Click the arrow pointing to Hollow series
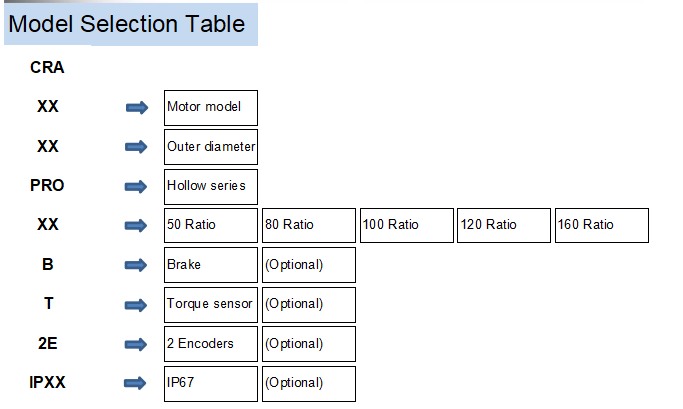683x409 pixels. point(136,187)
